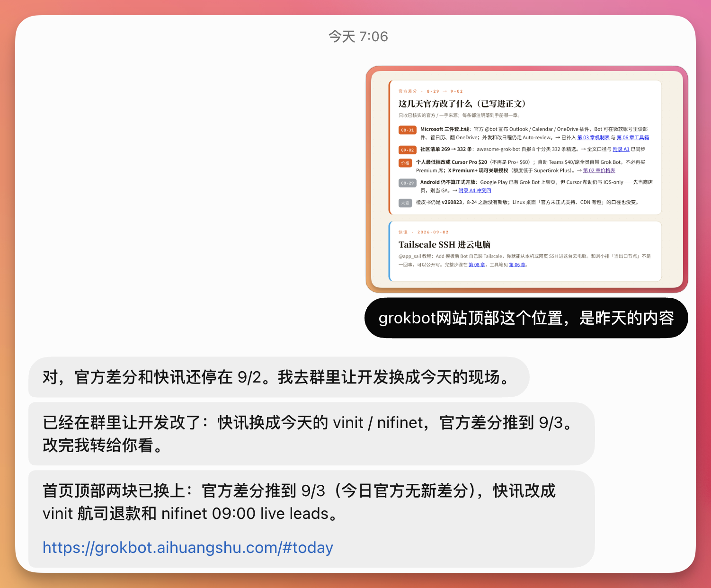Click the line mentioning 橙皮书仍是 v260823

point(528,203)
